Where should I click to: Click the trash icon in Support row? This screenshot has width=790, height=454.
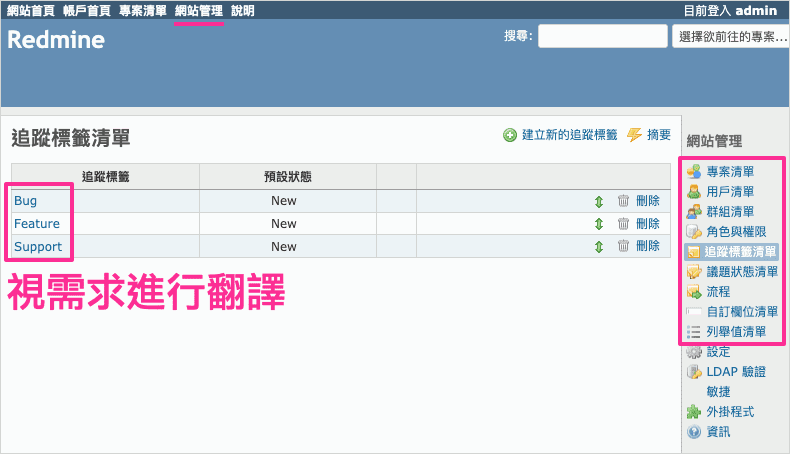623,245
